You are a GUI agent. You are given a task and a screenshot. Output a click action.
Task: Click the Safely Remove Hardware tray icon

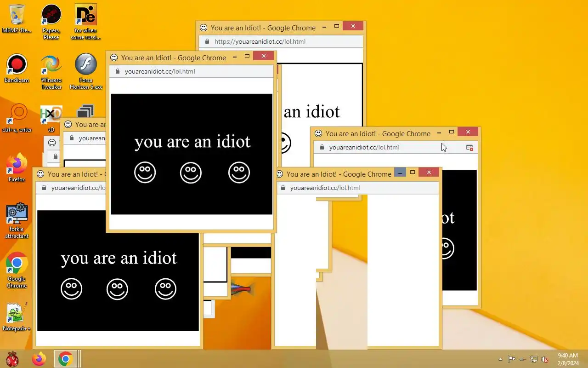tap(522, 359)
